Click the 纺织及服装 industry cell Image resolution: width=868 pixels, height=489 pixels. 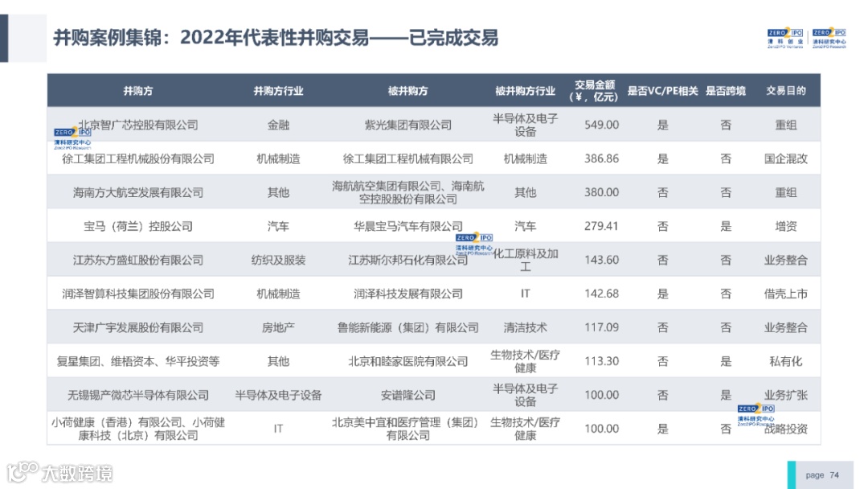278,260
